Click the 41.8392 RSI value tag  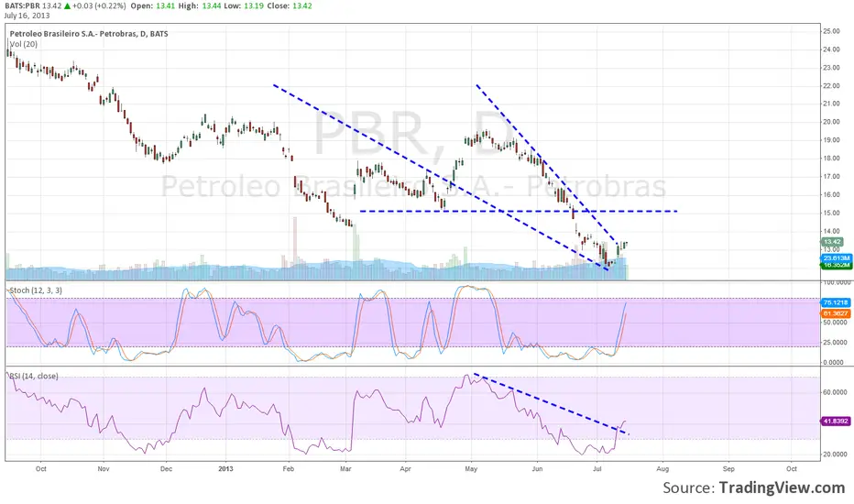[836, 422]
